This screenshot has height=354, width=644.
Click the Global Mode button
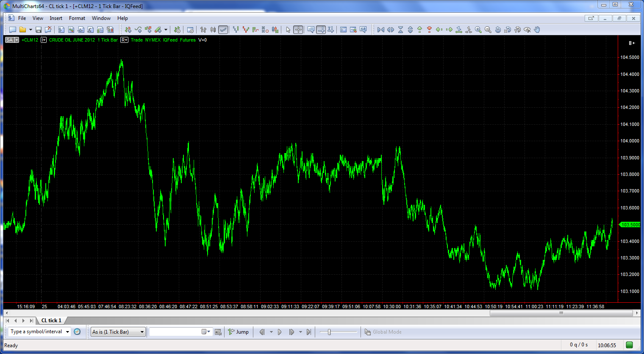(x=383, y=332)
